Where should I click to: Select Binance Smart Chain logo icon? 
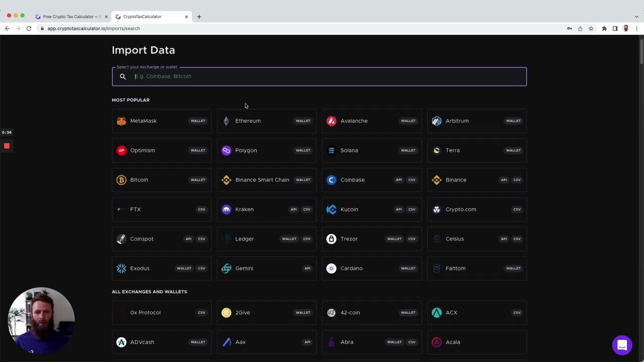pos(226,180)
